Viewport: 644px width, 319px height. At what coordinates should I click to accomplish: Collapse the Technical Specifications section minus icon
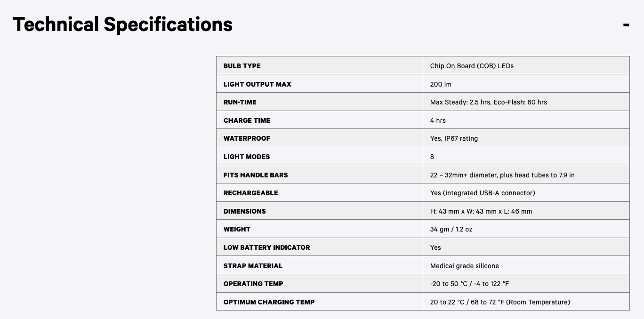tap(626, 25)
